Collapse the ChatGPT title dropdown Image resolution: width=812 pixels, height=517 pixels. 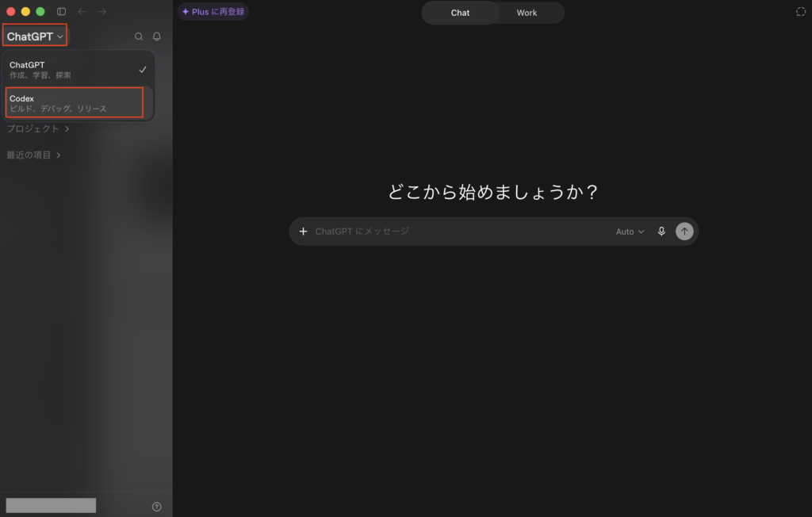tap(35, 36)
